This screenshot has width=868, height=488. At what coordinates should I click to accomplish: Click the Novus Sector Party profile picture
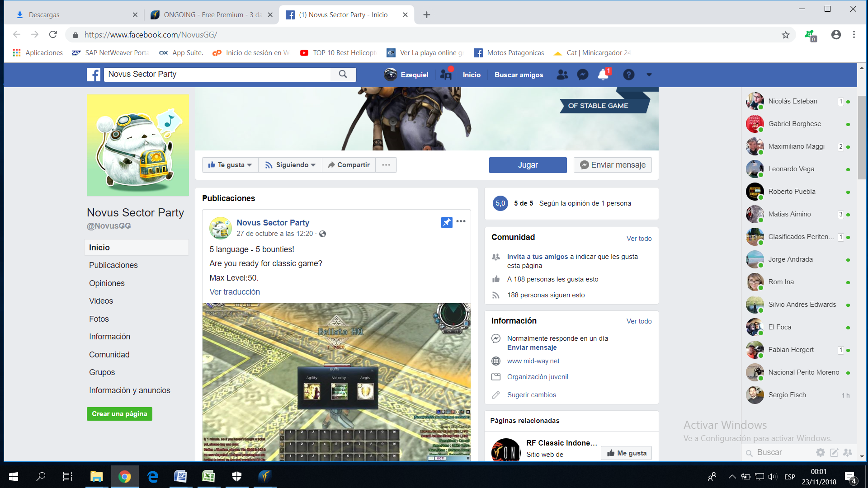click(138, 145)
